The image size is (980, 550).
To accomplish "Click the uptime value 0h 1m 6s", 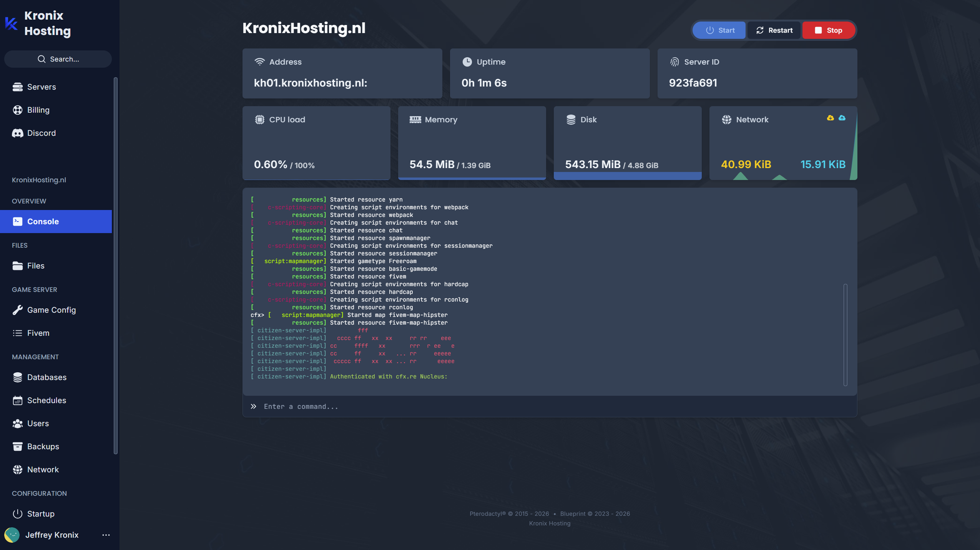I will (484, 83).
